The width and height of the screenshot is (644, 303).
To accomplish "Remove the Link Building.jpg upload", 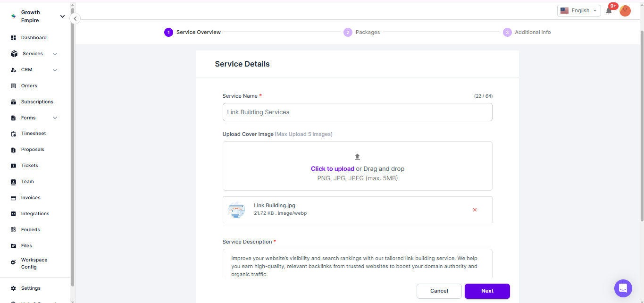I will 475,210.
